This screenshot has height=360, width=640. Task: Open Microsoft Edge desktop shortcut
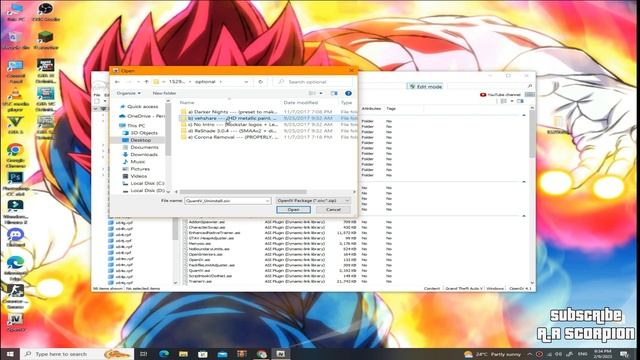click(x=15, y=268)
